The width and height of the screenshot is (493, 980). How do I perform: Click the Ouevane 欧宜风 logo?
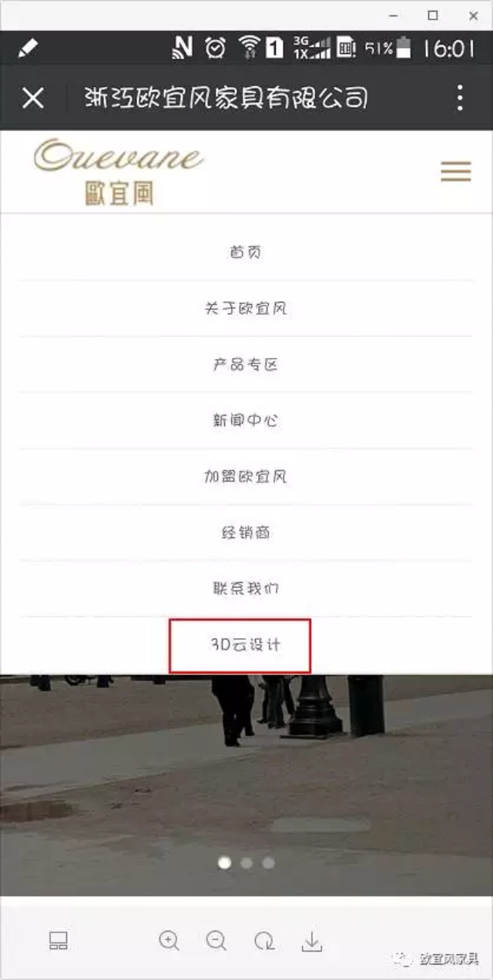point(119,172)
